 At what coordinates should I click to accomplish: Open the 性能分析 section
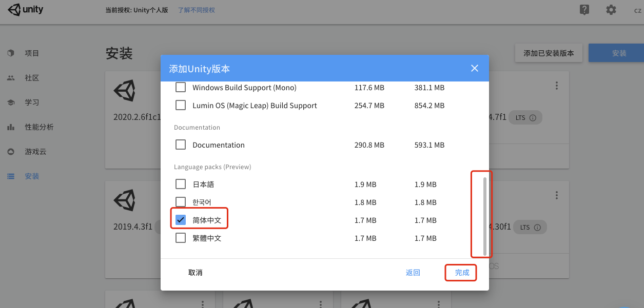coord(39,127)
